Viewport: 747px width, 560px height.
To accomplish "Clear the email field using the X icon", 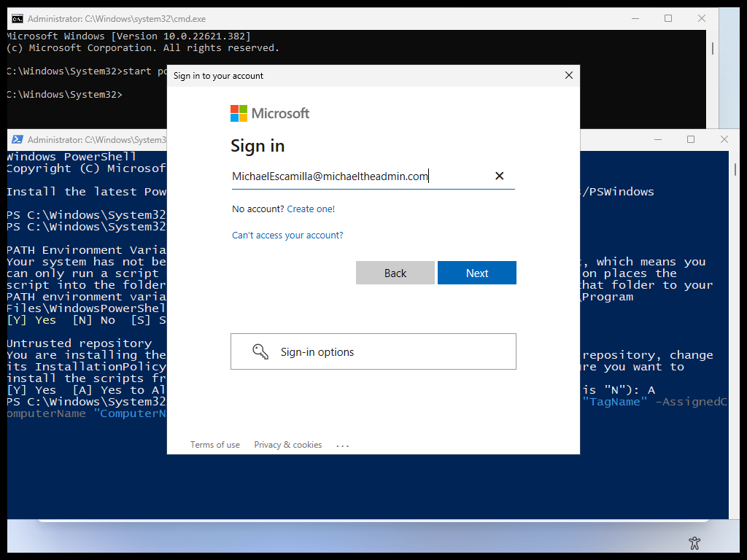I will 499,176.
